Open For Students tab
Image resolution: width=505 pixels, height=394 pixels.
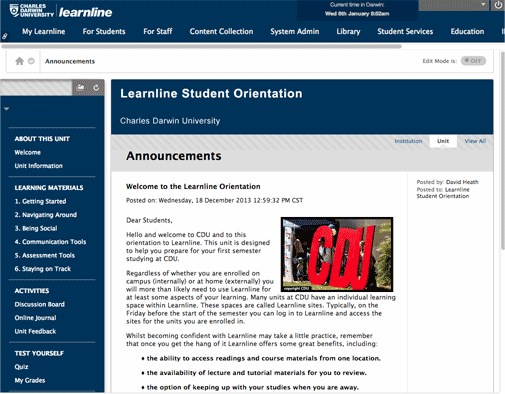[104, 31]
